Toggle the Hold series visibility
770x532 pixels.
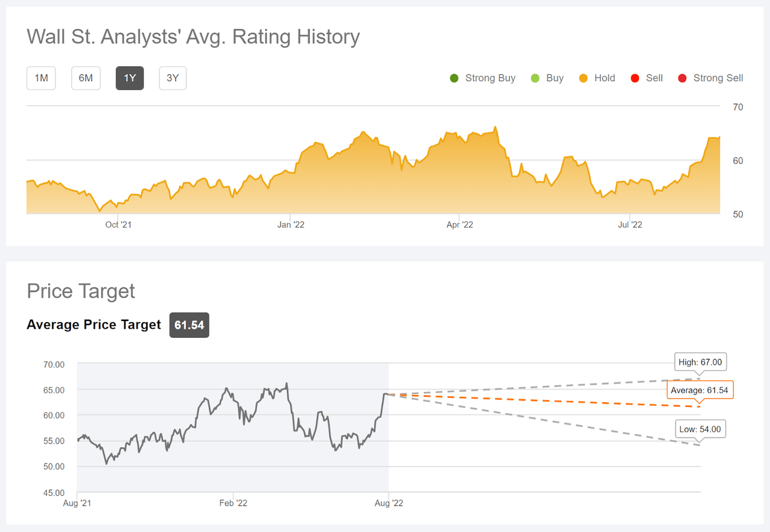pos(597,78)
